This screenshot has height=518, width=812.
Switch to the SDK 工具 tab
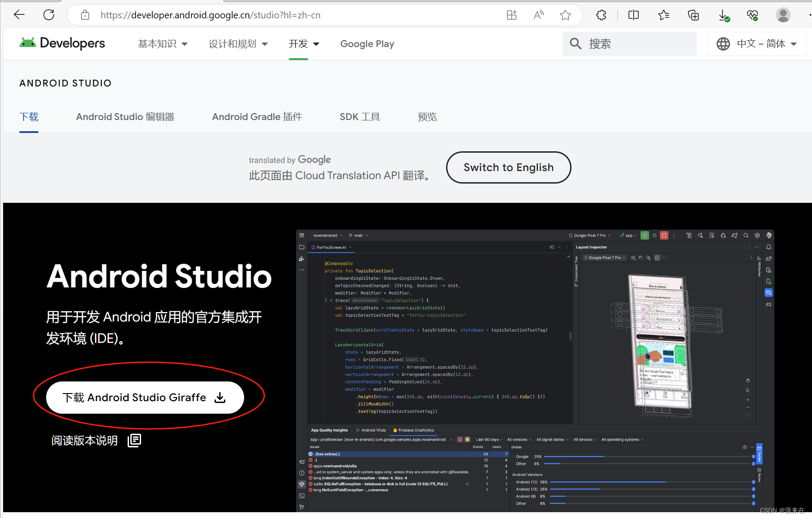360,117
